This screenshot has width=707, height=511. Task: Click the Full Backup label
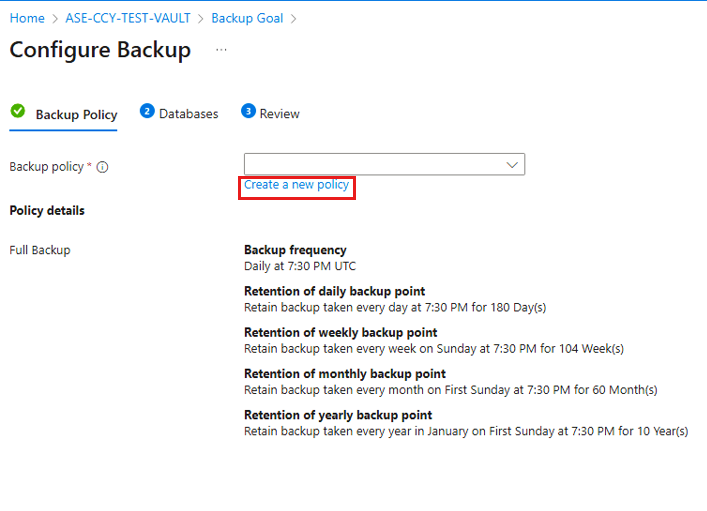tap(40, 250)
